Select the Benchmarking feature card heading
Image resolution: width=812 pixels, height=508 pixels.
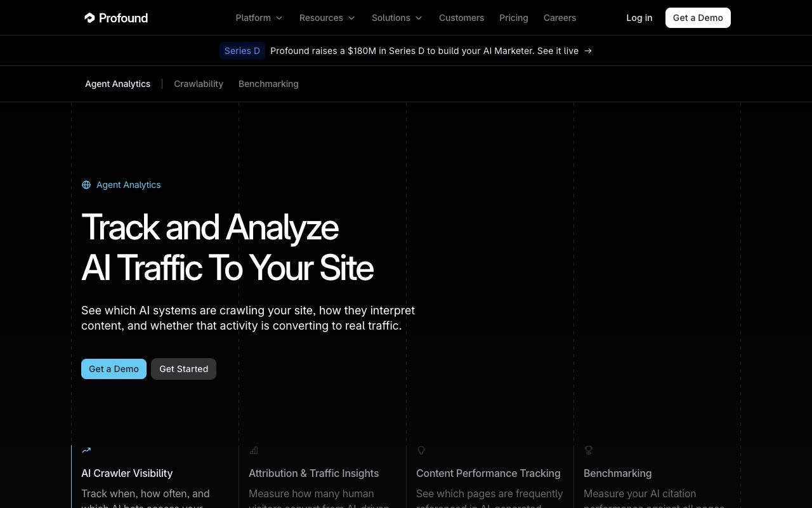(x=617, y=473)
